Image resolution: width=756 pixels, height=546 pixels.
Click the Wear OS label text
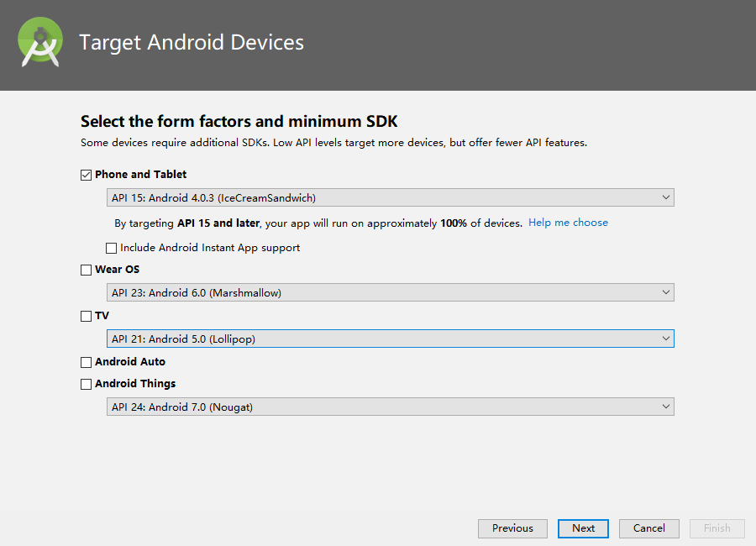click(x=118, y=270)
